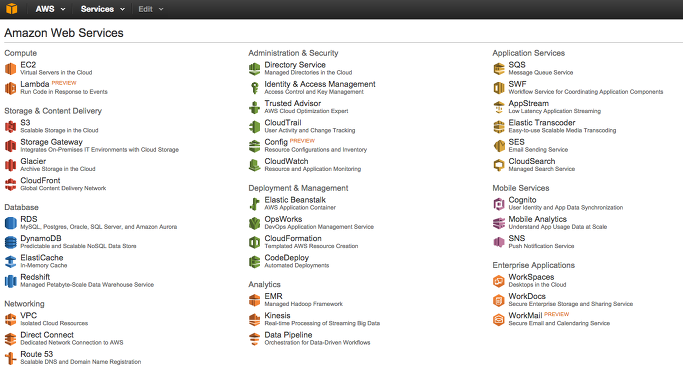Click the EC2 service icon

click(x=10, y=69)
